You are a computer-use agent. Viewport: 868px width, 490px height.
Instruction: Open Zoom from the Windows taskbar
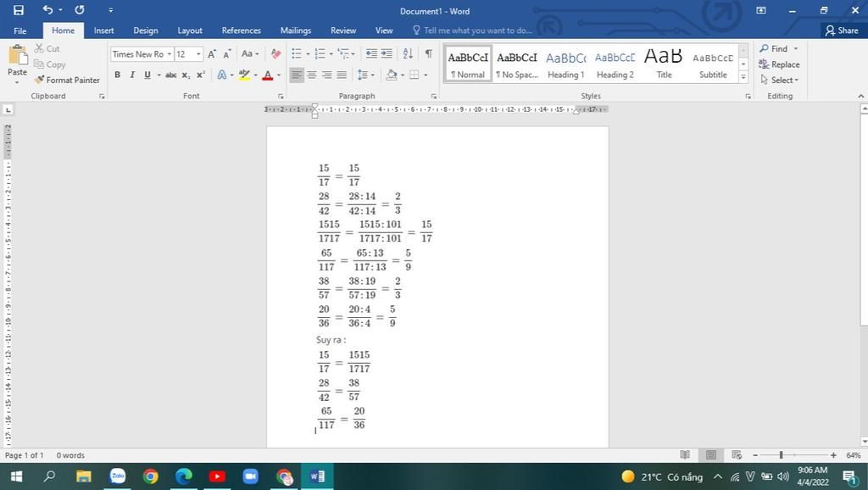(x=250, y=476)
